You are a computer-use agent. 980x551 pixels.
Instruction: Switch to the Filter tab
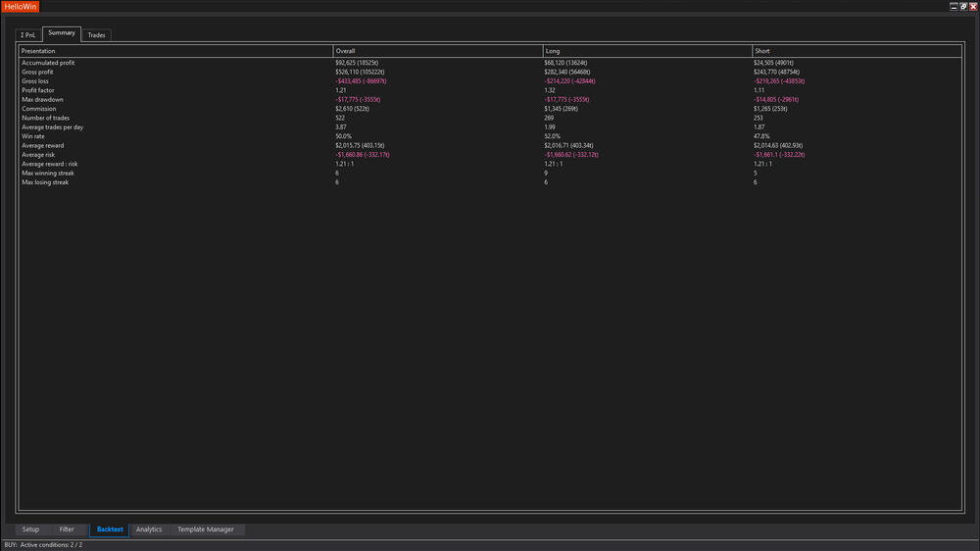(x=67, y=529)
